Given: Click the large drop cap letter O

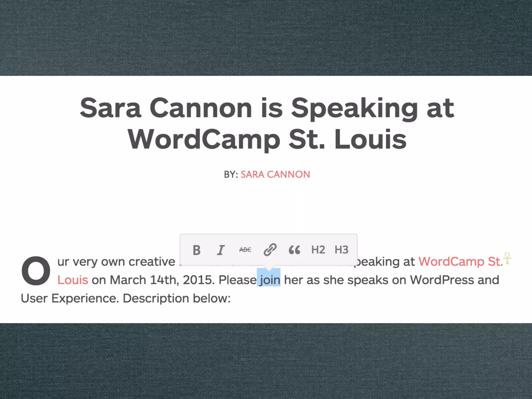Looking at the screenshot, I should (x=36, y=271).
